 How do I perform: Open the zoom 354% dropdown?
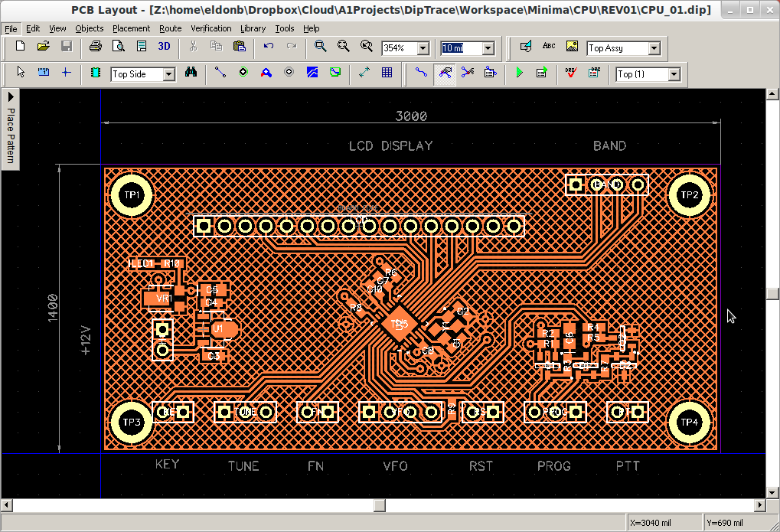[423, 48]
